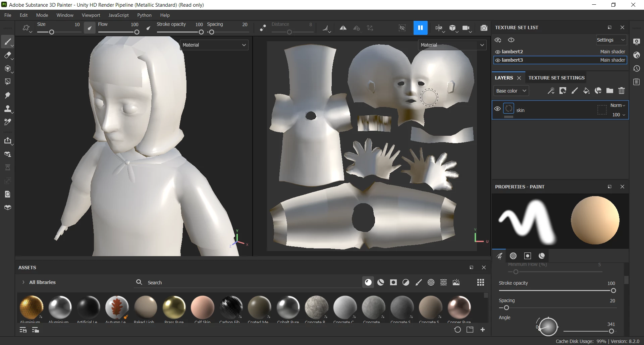Open the History panel icon
The image size is (644, 345).
coord(636,68)
